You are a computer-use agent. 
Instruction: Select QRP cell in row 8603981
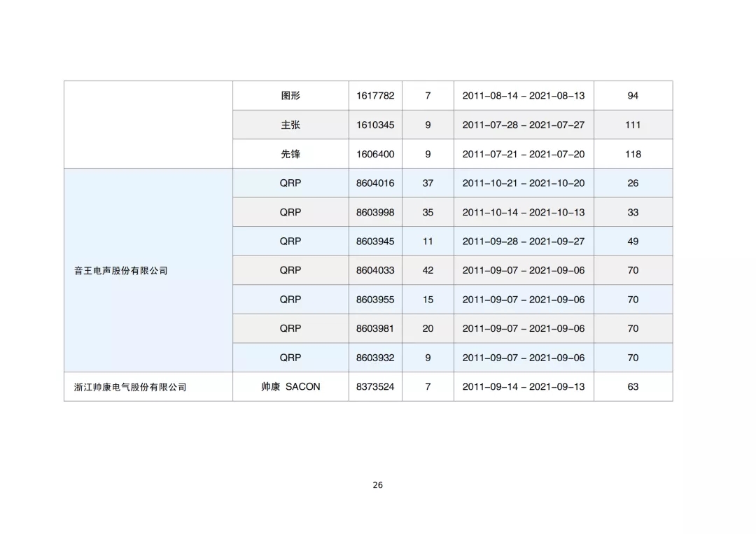click(x=290, y=328)
